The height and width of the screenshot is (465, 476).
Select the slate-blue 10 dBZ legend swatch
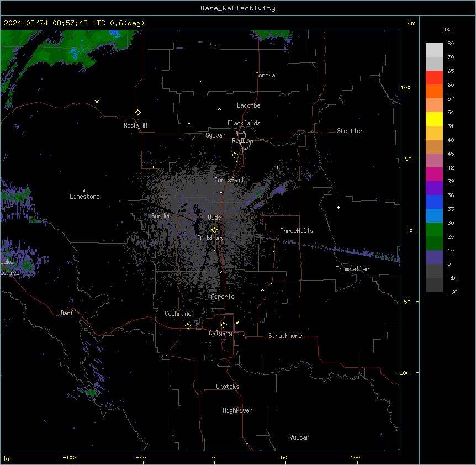pyautogui.click(x=434, y=257)
